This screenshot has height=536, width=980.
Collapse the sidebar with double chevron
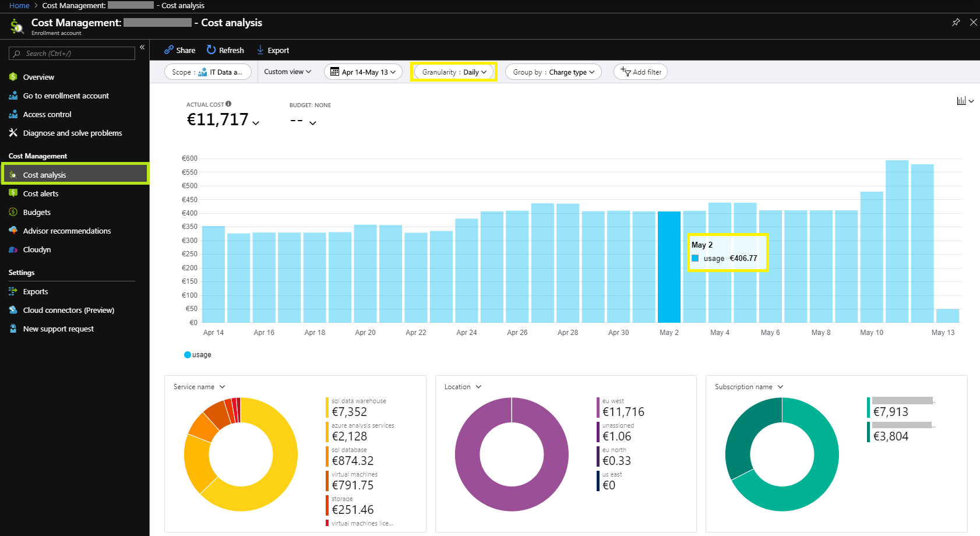point(142,47)
